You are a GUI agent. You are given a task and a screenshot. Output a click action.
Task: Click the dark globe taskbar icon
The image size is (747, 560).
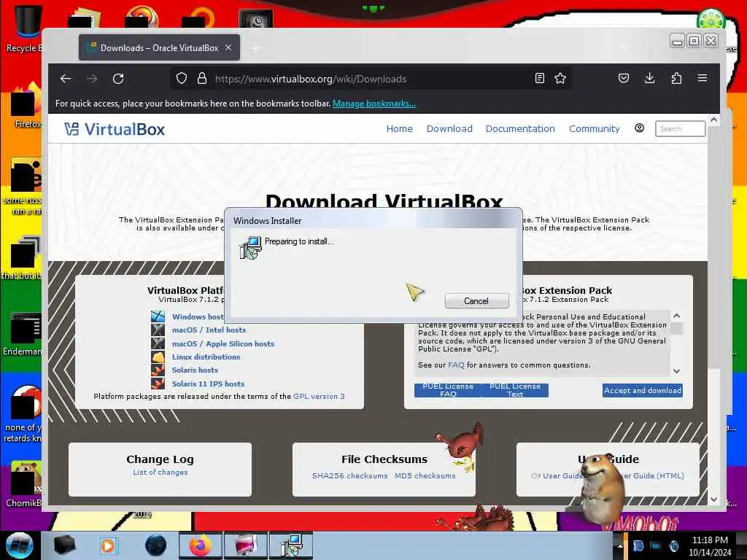coord(155,545)
